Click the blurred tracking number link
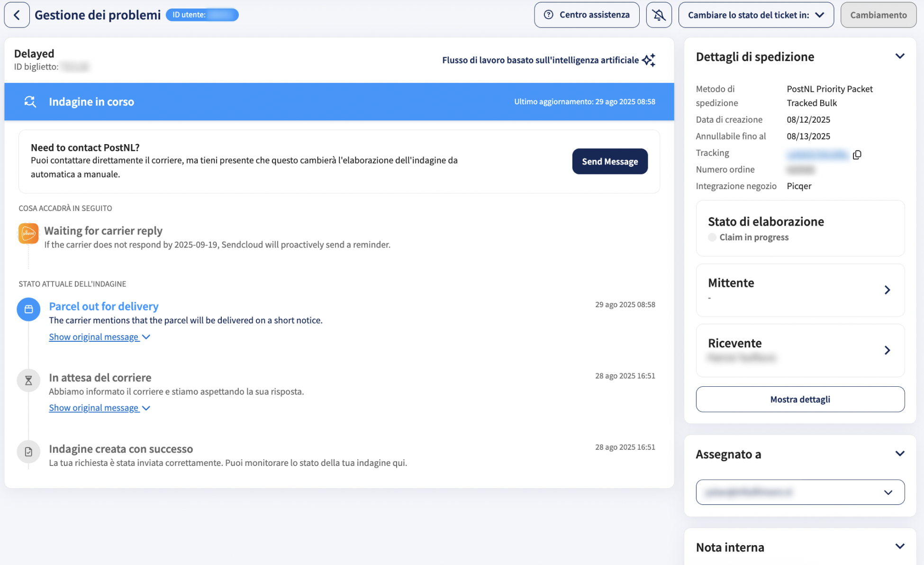 (817, 155)
